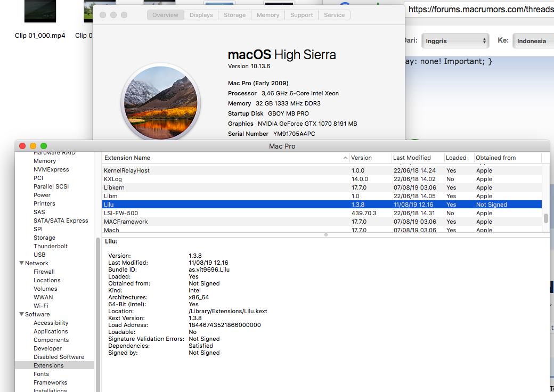
Task: Select PCI in the sidebar
Action: (x=38, y=178)
